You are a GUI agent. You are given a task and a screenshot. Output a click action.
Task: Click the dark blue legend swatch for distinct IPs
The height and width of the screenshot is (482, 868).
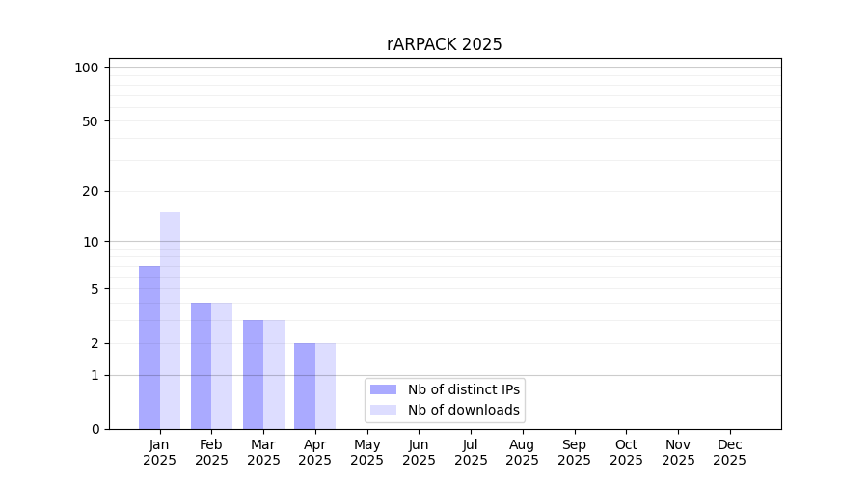coord(383,389)
